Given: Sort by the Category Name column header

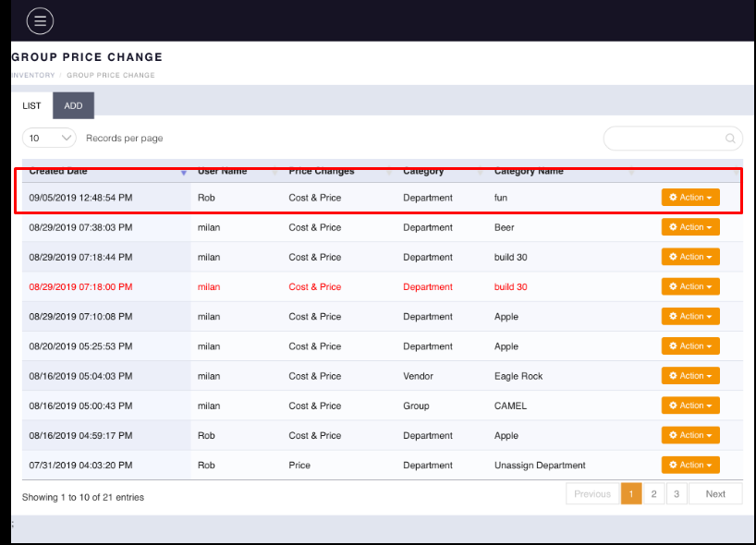Looking at the screenshot, I should click(529, 171).
